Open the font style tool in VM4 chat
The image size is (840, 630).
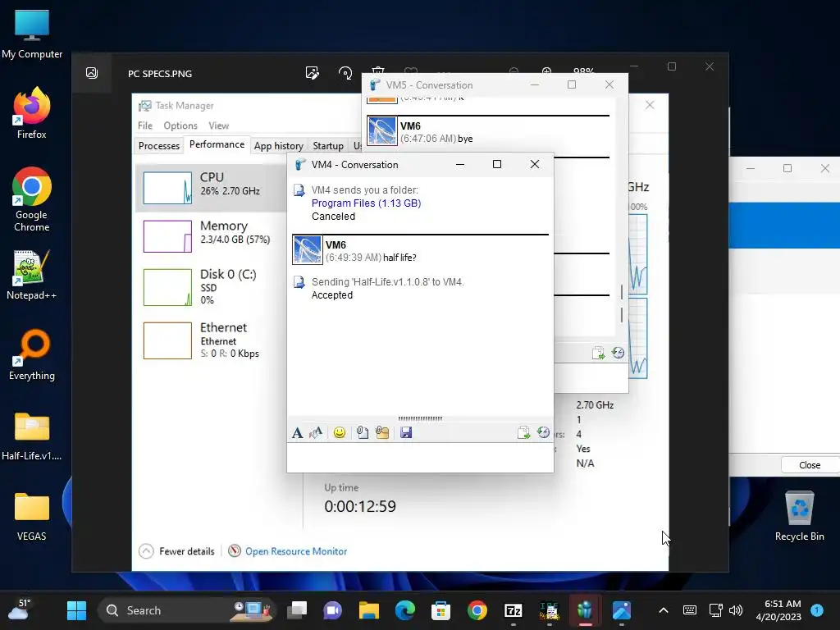coord(297,433)
